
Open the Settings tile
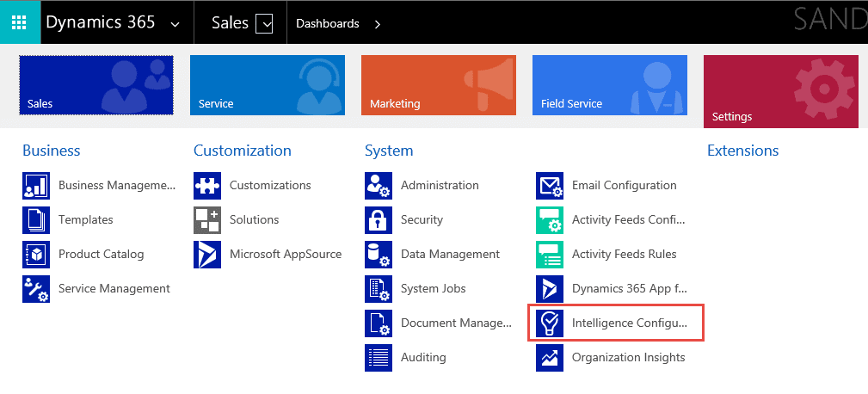780,91
